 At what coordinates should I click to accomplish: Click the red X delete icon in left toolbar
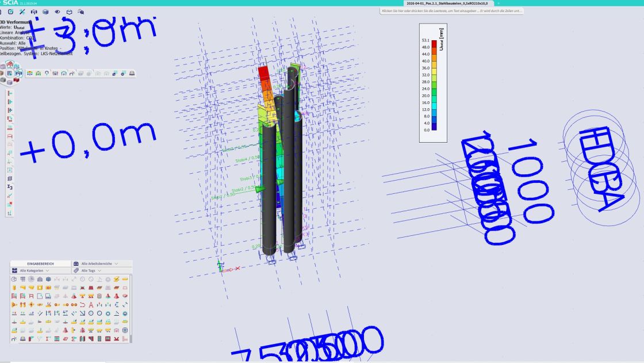[x=10, y=204]
